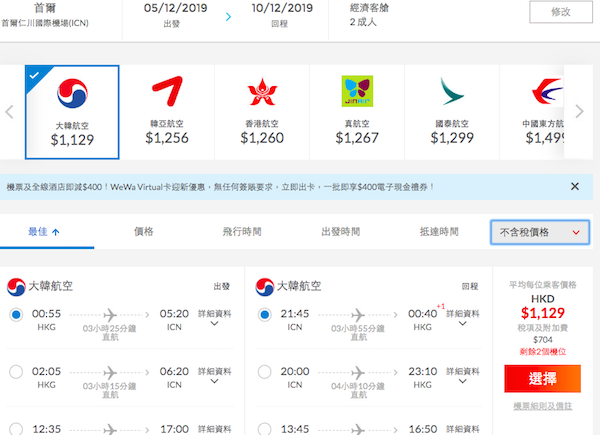Open the 不含稅價格 price dropdown

(x=540, y=232)
